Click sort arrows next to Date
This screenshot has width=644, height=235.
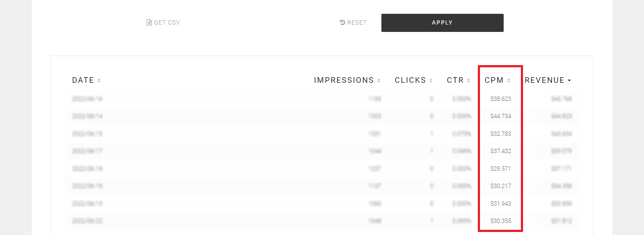tap(99, 81)
